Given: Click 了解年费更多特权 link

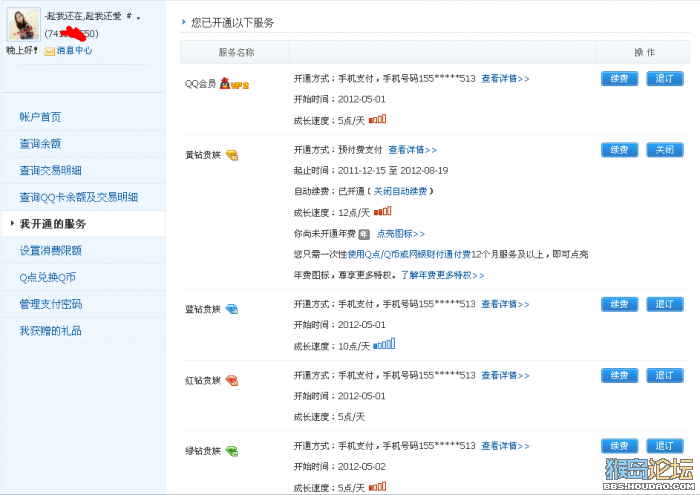Looking at the screenshot, I should click(442, 275).
